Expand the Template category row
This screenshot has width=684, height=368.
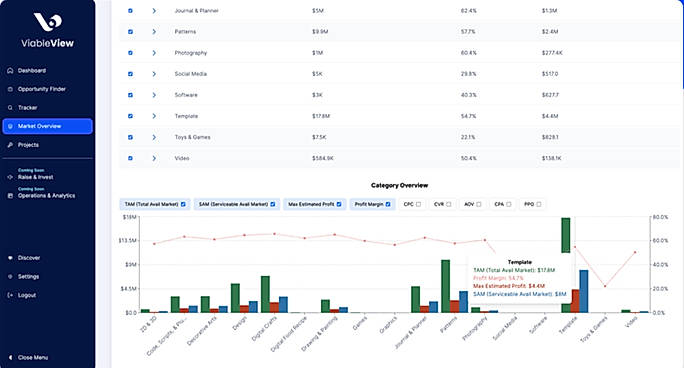click(154, 116)
